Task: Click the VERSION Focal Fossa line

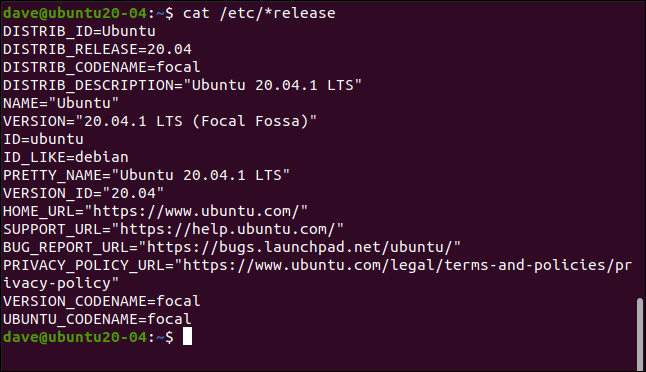Action: click(x=160, y=122)
